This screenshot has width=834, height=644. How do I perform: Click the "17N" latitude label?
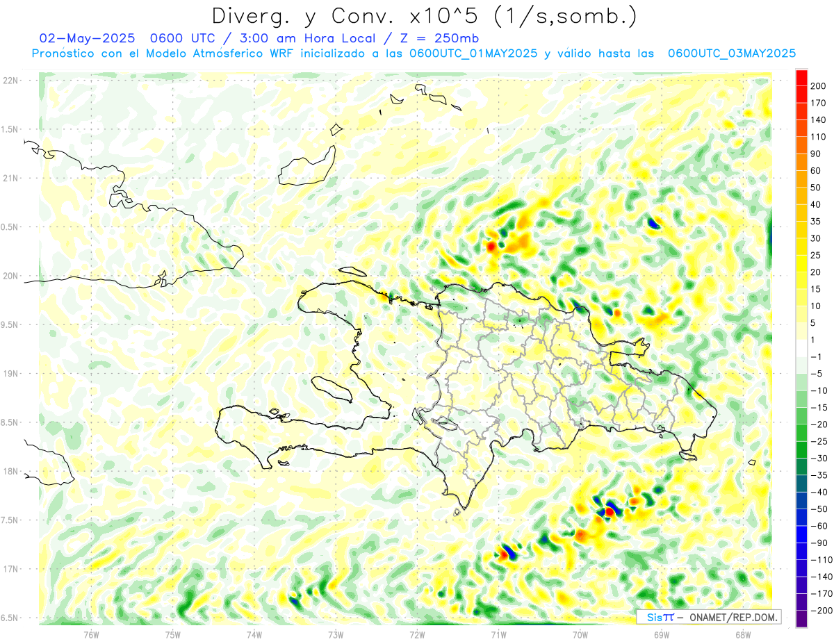pyautogui.click(x=10, y=569)
